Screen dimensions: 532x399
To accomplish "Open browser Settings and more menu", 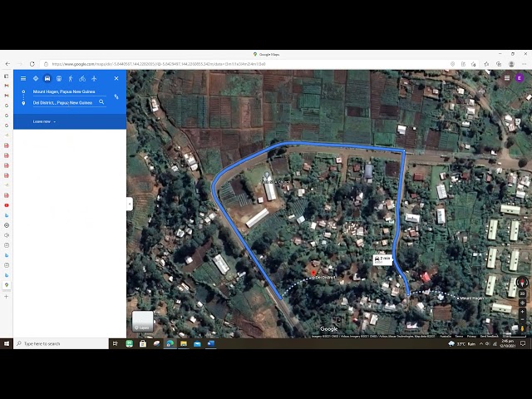I will (x=525, y=64).
